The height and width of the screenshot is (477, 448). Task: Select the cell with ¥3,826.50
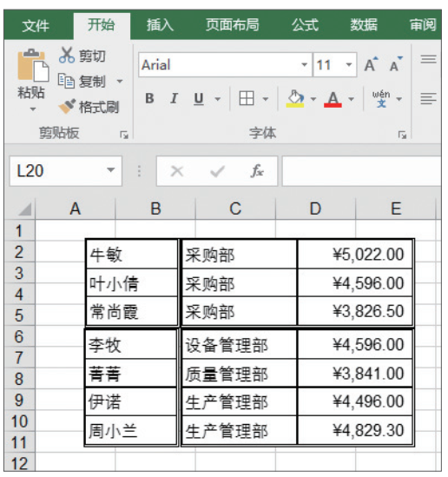point(355,312)
